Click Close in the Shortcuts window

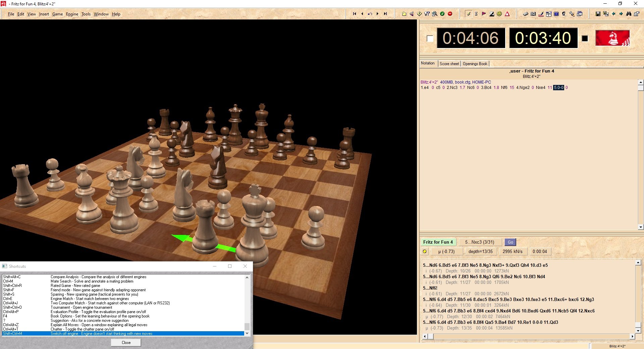click(x=126, y=343)
